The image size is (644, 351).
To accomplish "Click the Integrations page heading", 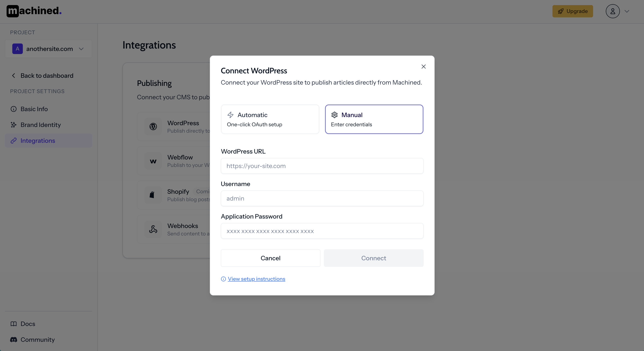I will pos(149,45).
